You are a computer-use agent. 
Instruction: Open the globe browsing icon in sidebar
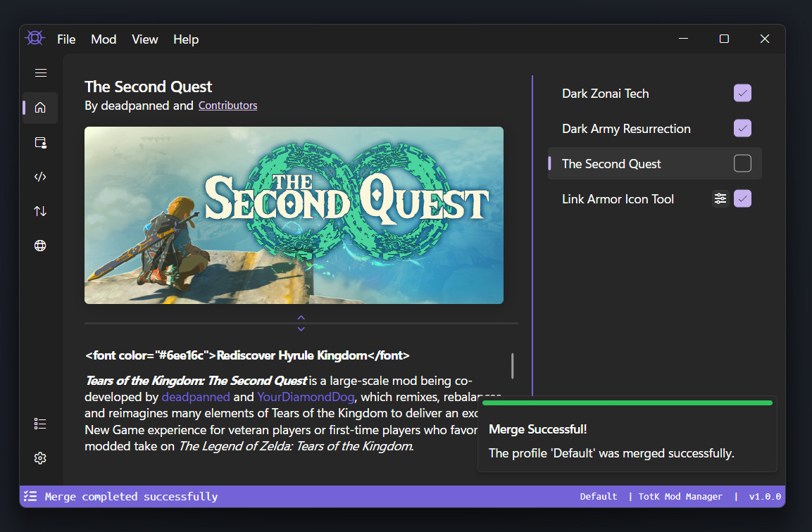[x=40, y=246]
